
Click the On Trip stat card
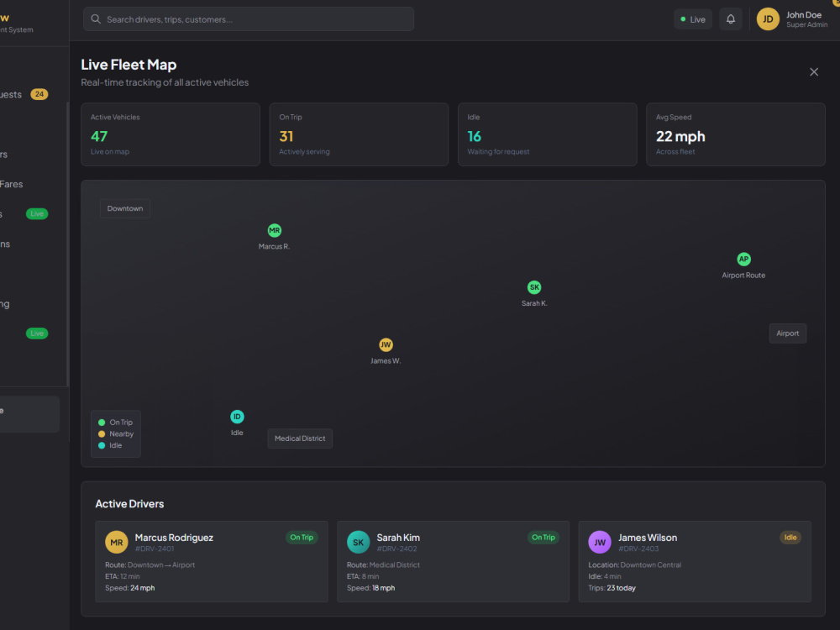(x=359, y=134)
